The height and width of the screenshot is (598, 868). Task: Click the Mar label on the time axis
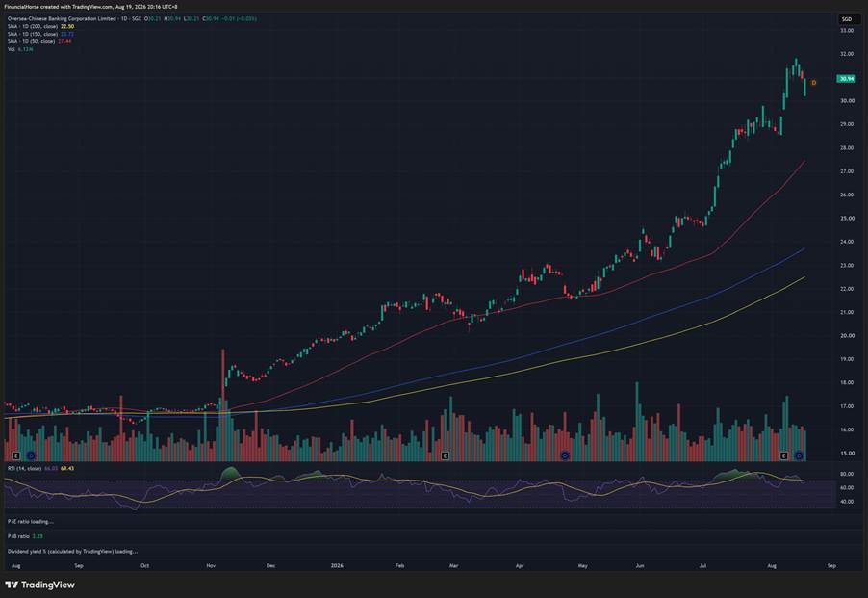453,566
